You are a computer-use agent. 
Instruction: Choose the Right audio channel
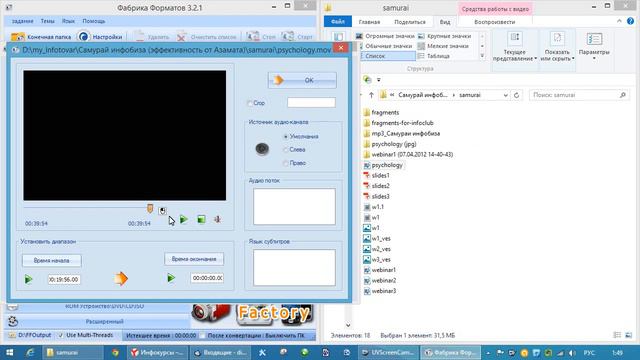pyautogui.click(x=286, y=163)
